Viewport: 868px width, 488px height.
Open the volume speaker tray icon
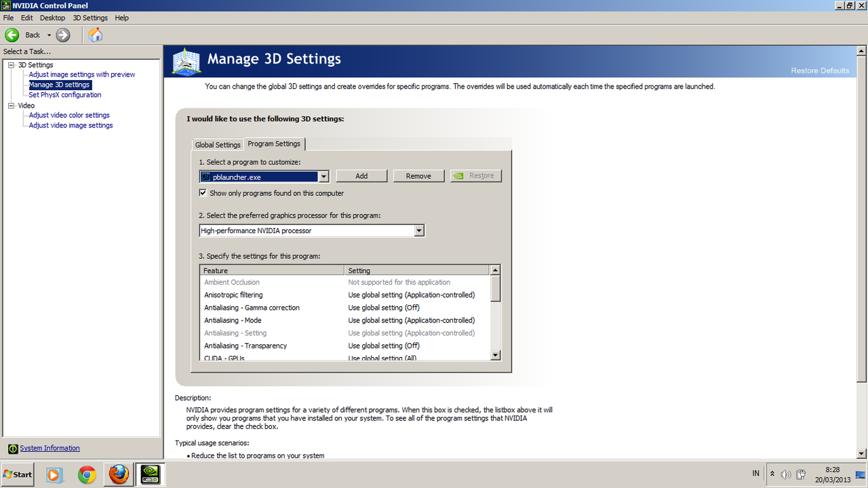786,474
